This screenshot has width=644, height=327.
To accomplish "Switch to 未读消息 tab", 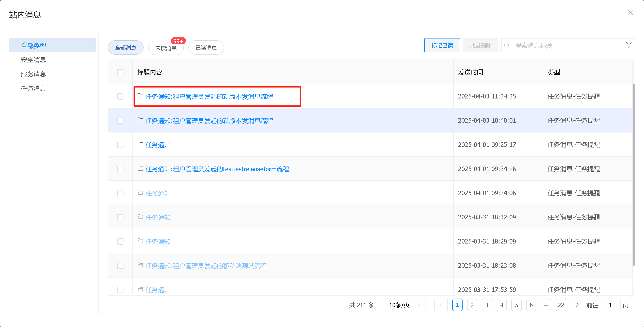I will (x=166, y=47).
